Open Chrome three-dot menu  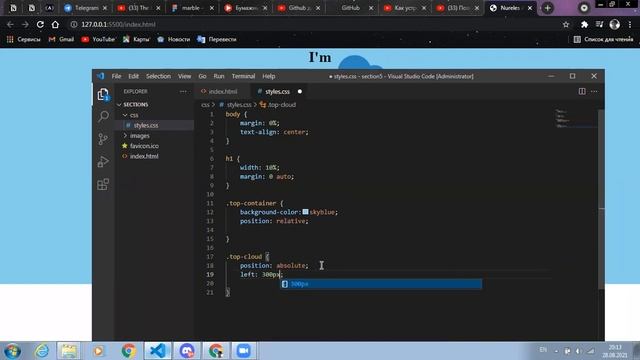[630, 24]
